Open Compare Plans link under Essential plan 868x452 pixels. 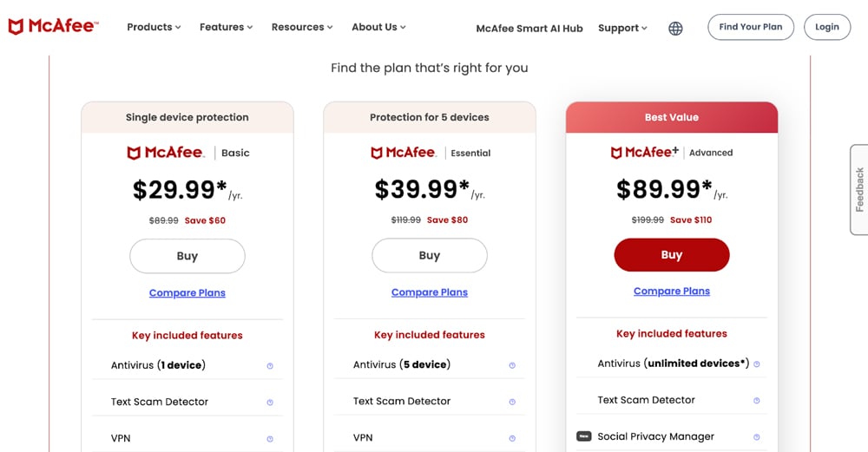click(430, 292)
